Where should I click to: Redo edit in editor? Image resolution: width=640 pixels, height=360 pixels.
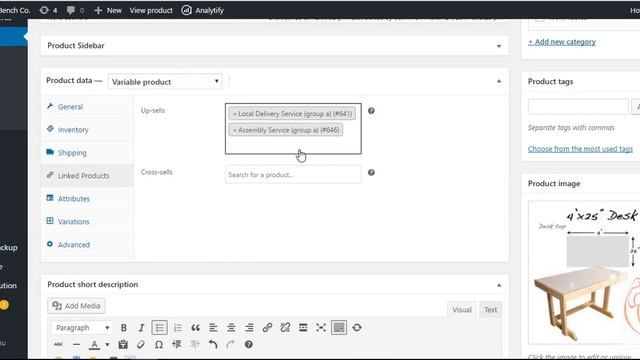click(231, 344)
